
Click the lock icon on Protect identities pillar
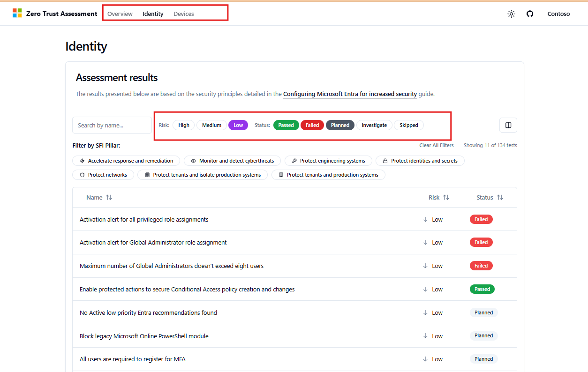[x=384, y=161]
